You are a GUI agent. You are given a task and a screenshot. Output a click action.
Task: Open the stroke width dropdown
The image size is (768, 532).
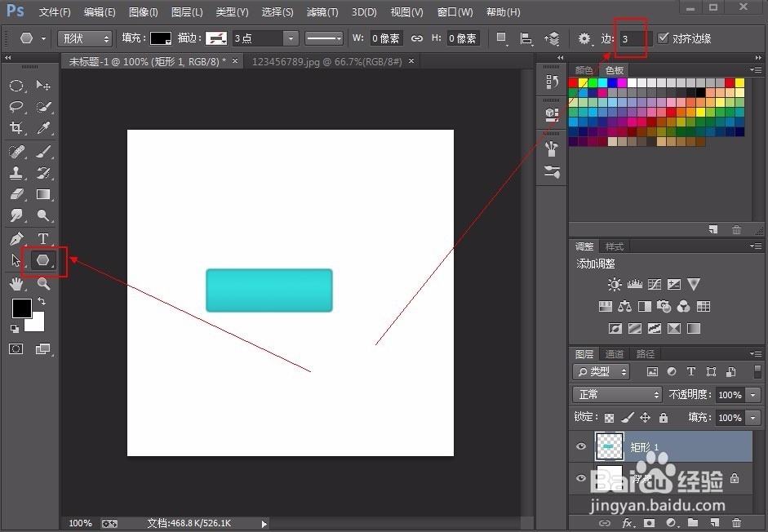[291, 38]
